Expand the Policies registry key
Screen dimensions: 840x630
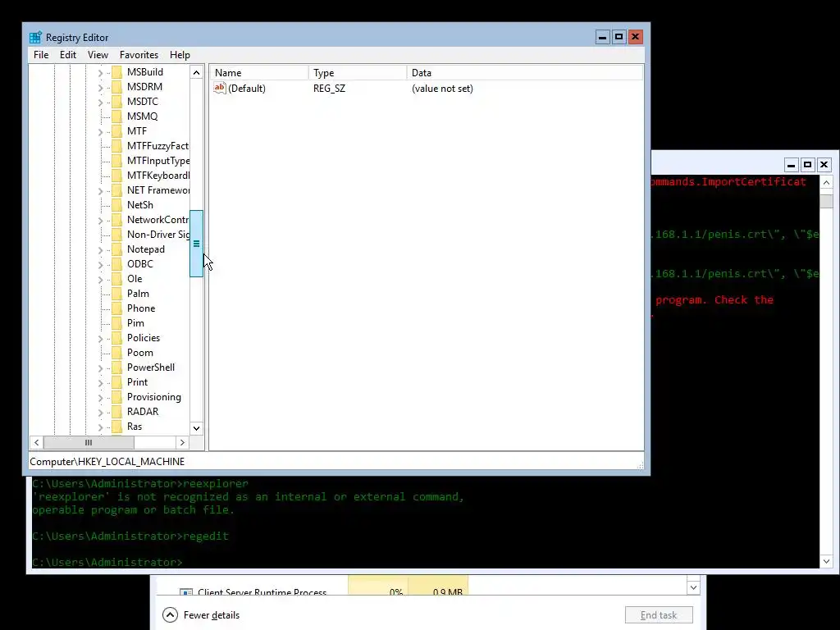100,339
